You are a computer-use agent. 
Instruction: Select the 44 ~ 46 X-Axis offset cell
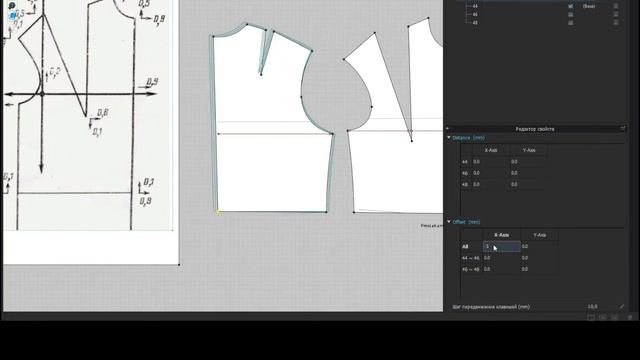tap(502, 258)
